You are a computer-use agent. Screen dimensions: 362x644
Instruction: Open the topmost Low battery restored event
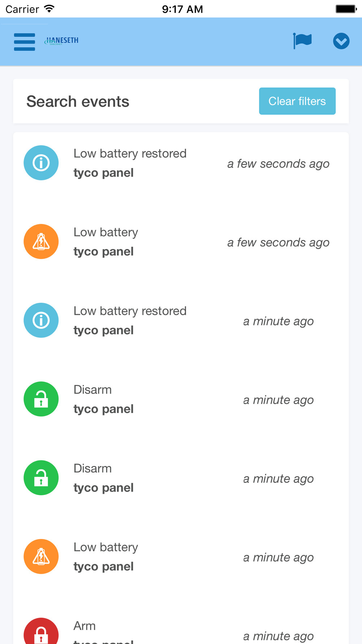tap(130, 154)
